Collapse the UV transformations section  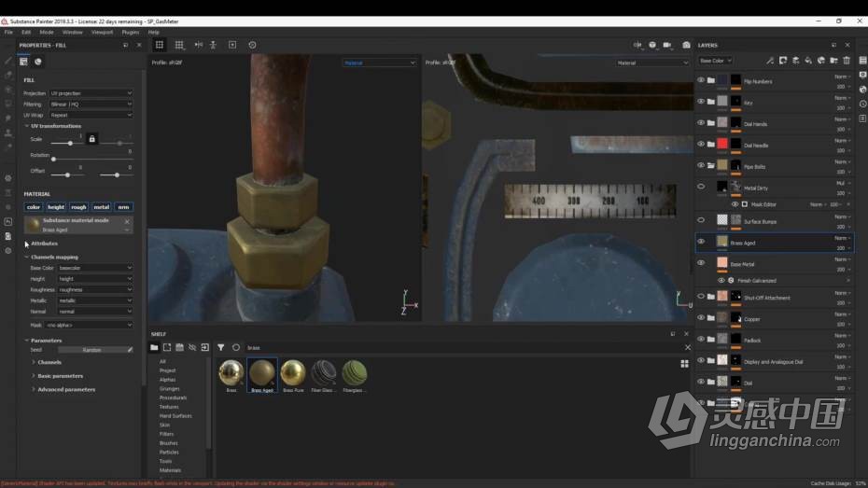26,126
